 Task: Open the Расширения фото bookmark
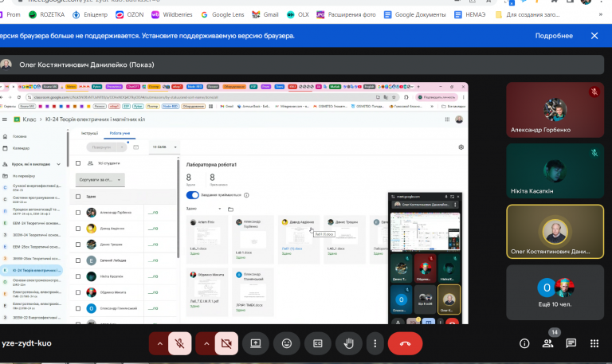point(346,15)
